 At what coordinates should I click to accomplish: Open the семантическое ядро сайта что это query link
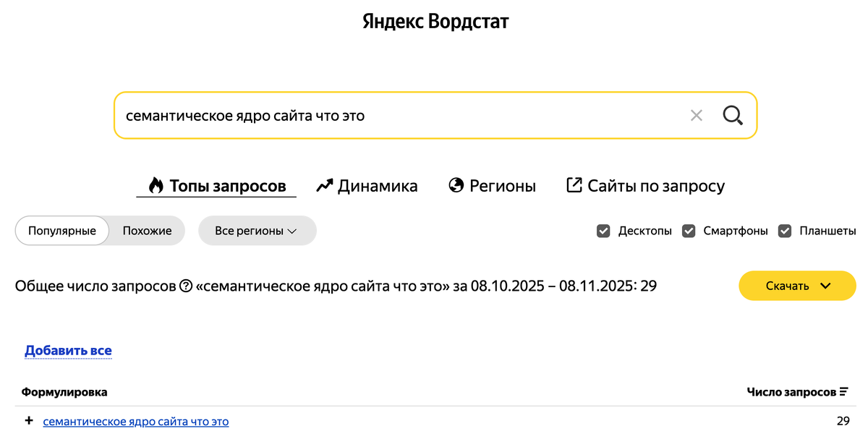(136, 421)
